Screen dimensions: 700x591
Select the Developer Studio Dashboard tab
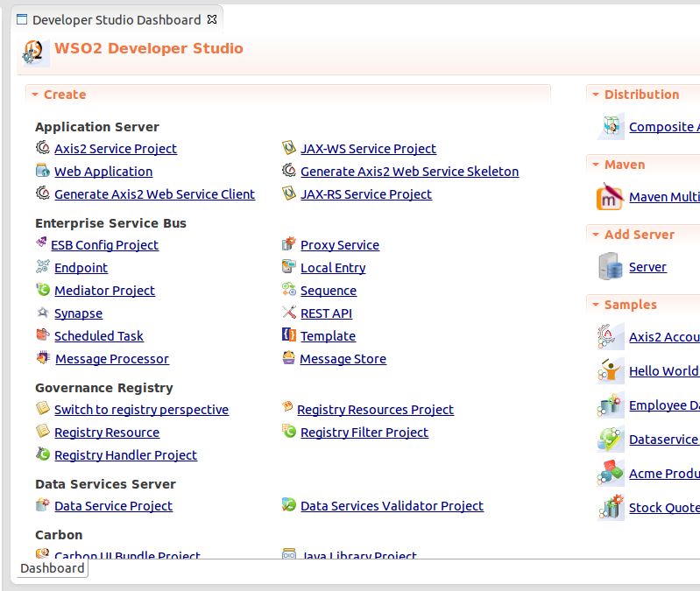pyautogui.click(x=117, y=20)
